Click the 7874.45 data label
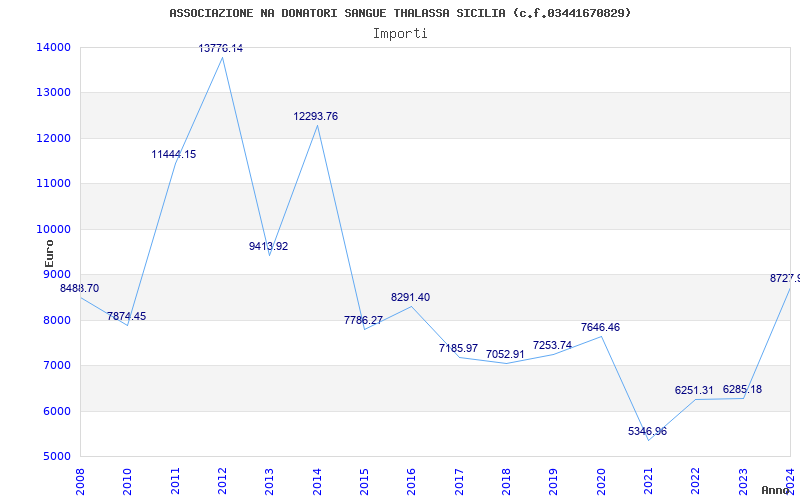Viewport: 800px width, 500px height. coord(127,316)
